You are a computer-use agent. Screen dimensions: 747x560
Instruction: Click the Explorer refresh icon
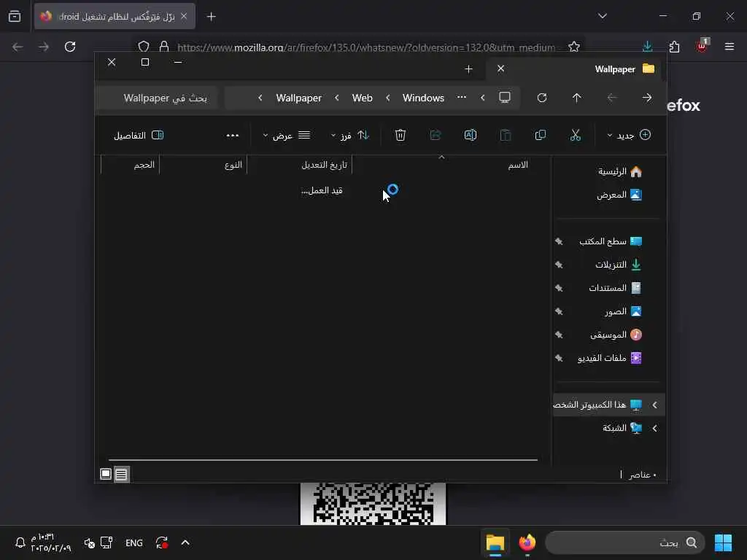pyautogui.click(x=542, y=98)
